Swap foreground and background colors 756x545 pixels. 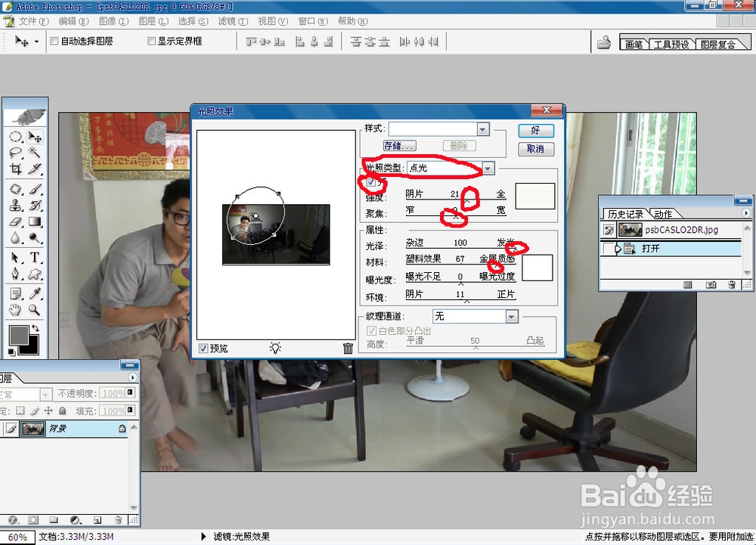click(36, 328)
